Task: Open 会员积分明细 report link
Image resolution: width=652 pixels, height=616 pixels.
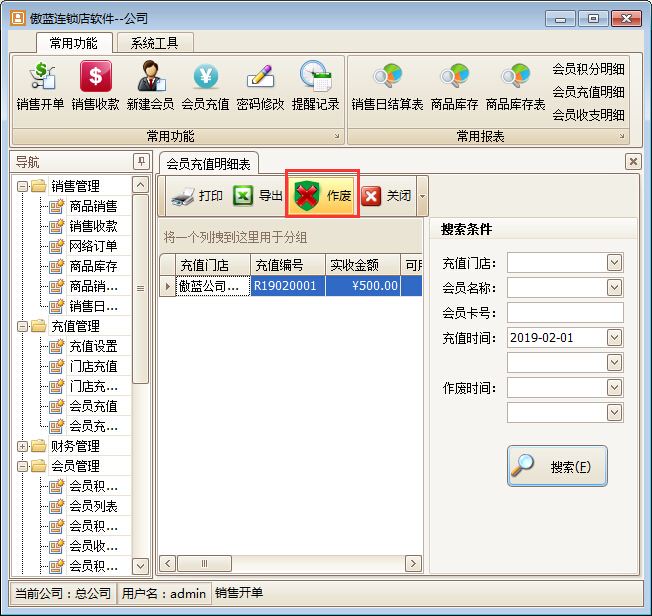Action: [x=588, y=69]
